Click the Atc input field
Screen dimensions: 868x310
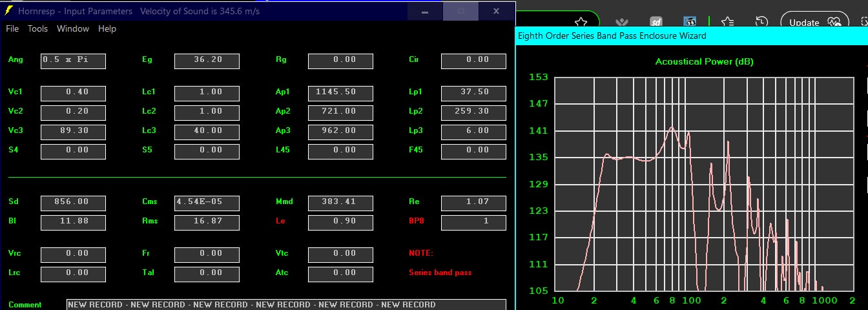(340, 274)
